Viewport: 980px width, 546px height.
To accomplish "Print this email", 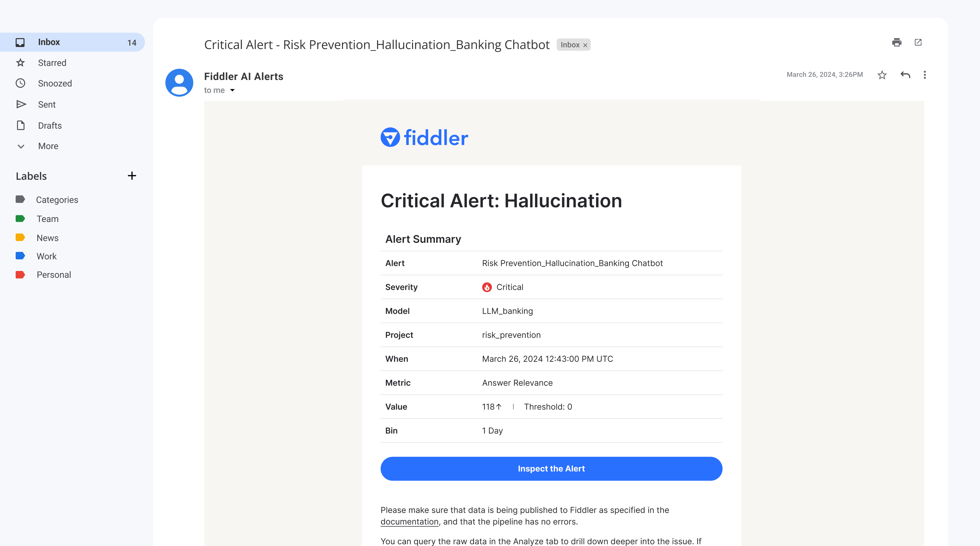I will point(897,42).
